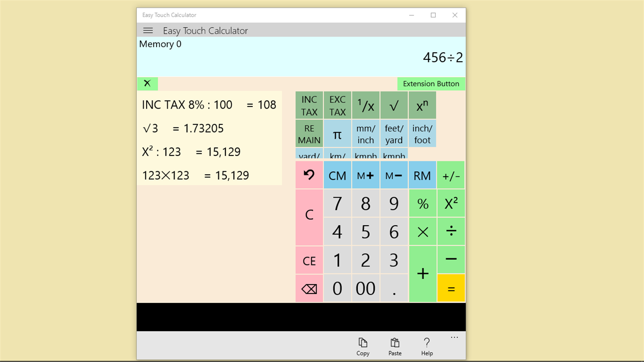Tap digit 9

394,203
